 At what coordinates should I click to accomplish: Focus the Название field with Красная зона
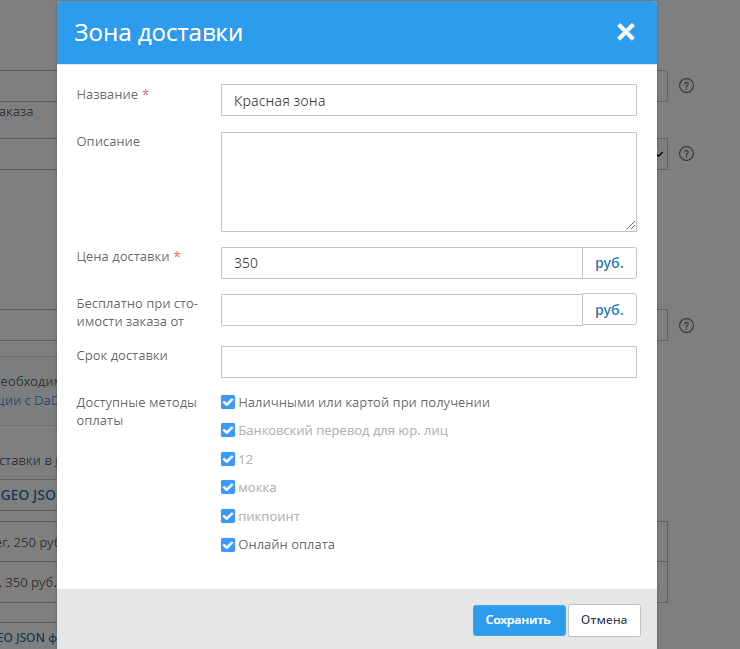point(428,100)
